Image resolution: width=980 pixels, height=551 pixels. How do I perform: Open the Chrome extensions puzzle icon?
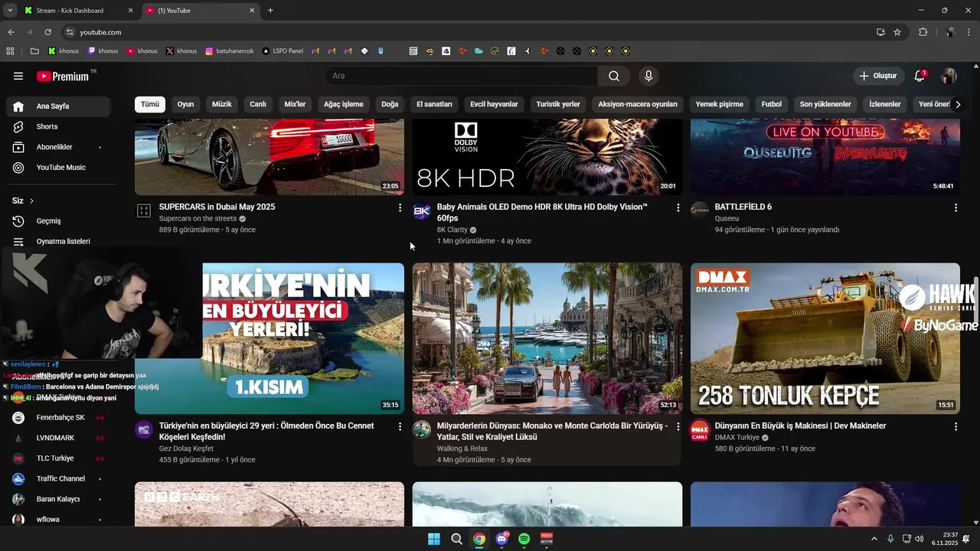coord(923,32)
